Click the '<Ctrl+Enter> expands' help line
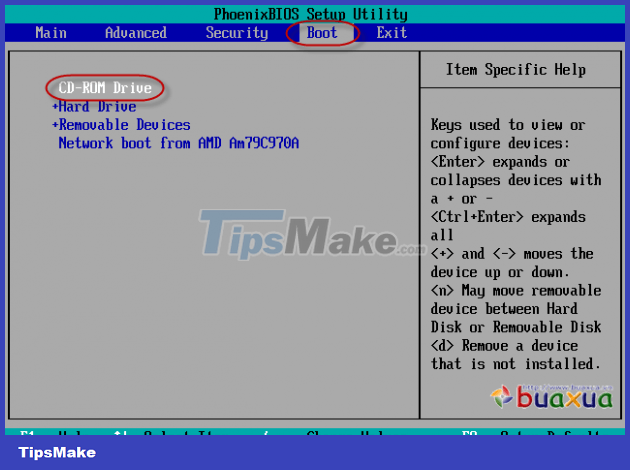630x470 pixels. pos(508,217)
